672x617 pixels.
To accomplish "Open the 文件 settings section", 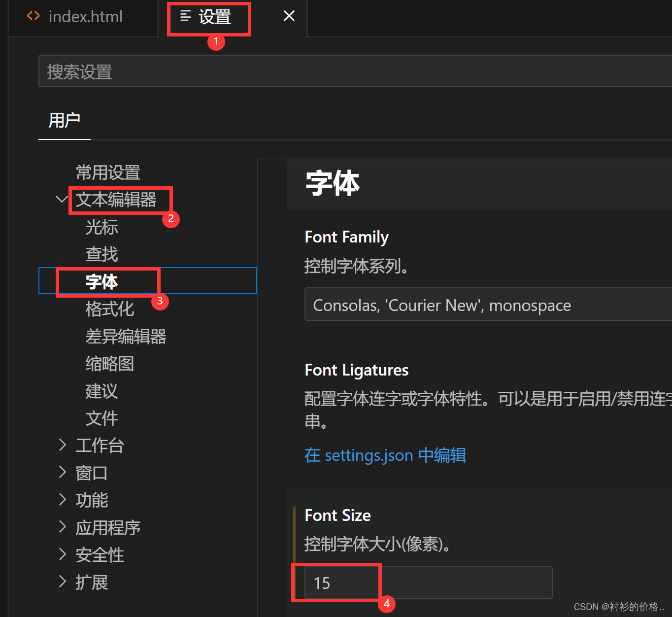I will click(x=101, y=418).
